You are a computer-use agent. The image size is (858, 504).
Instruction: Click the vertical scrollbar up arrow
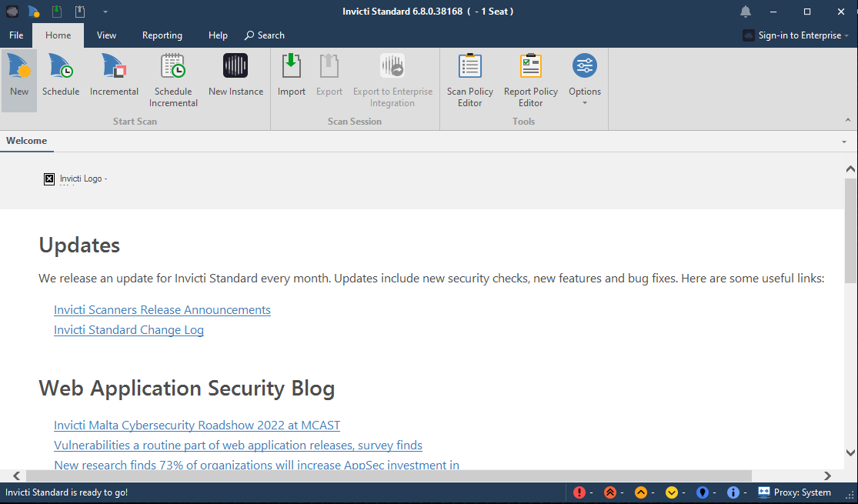(x=850, y=169)
